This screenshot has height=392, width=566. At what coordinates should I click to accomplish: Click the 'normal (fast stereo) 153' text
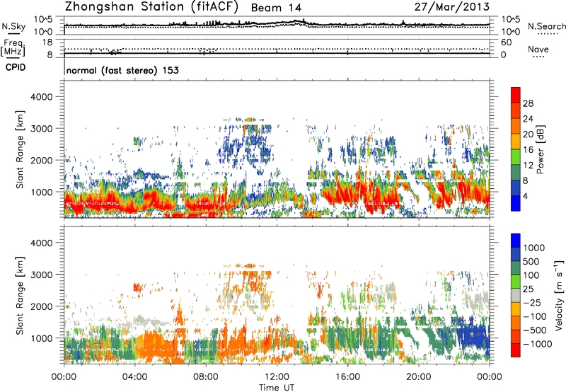click(x=122, y=70)
